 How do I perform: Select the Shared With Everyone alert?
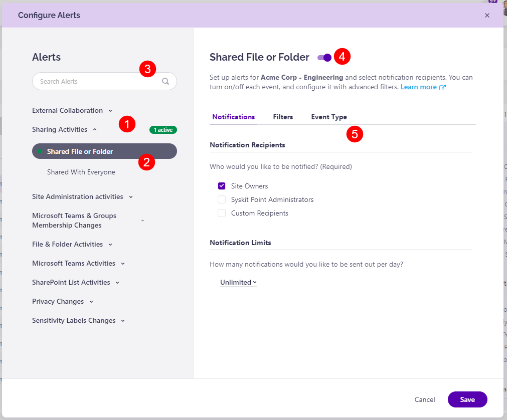[81, 171]
